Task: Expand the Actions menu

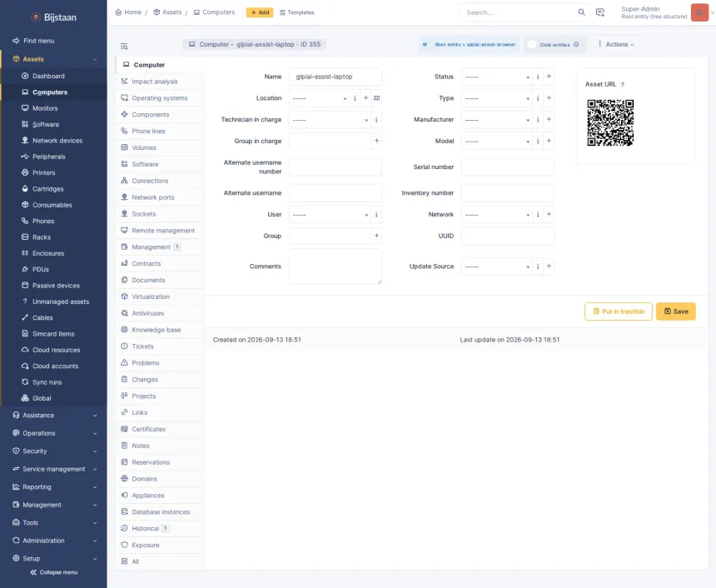Action: click(616, 44)
